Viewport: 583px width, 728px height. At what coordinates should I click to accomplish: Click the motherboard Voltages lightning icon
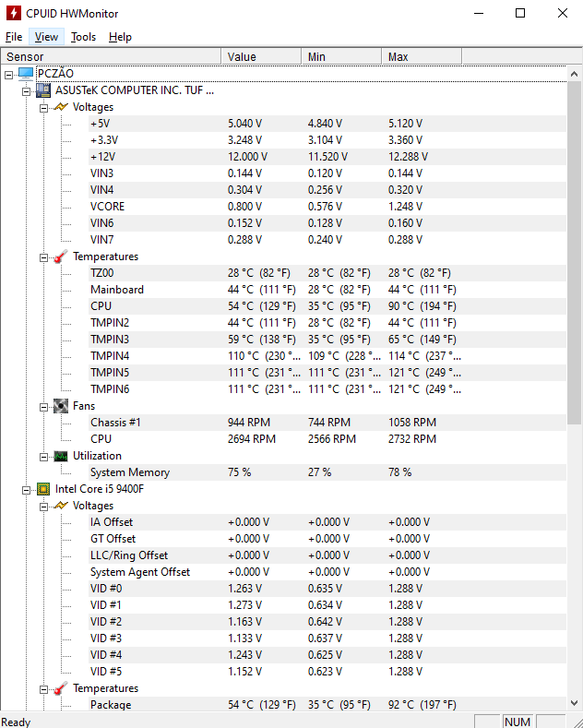tap(61, 107)
